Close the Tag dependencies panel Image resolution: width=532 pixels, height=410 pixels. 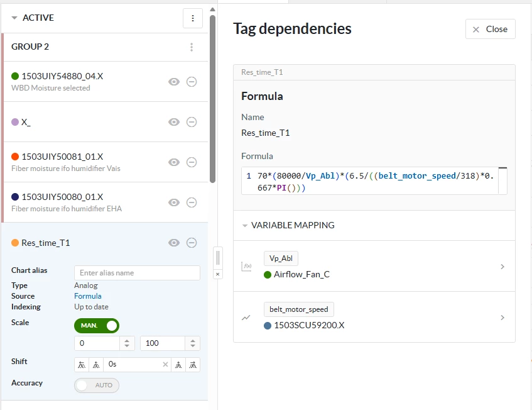coord(490,29)
